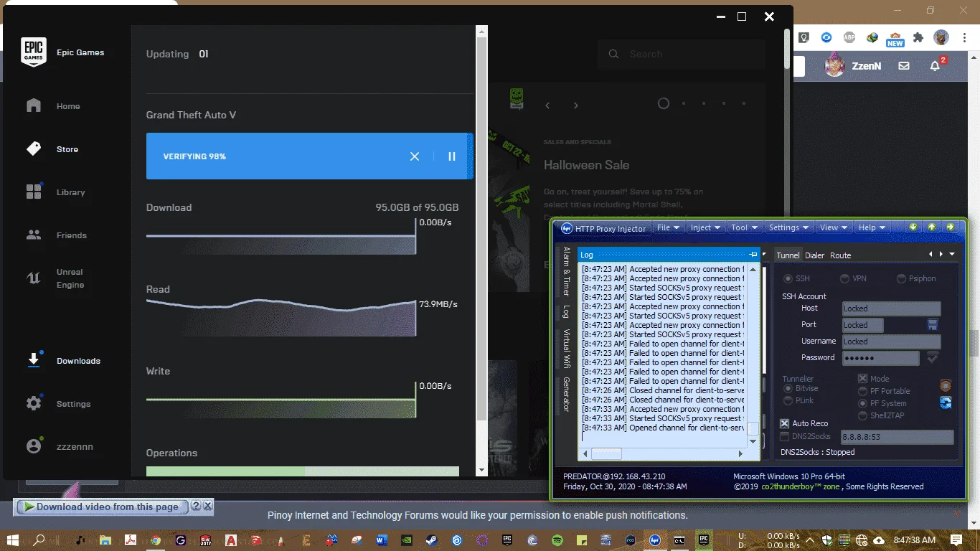Screen dimensions: 980x551
Task: Click the checkmark icon beside Password field
Action: [x=933, y=357]
